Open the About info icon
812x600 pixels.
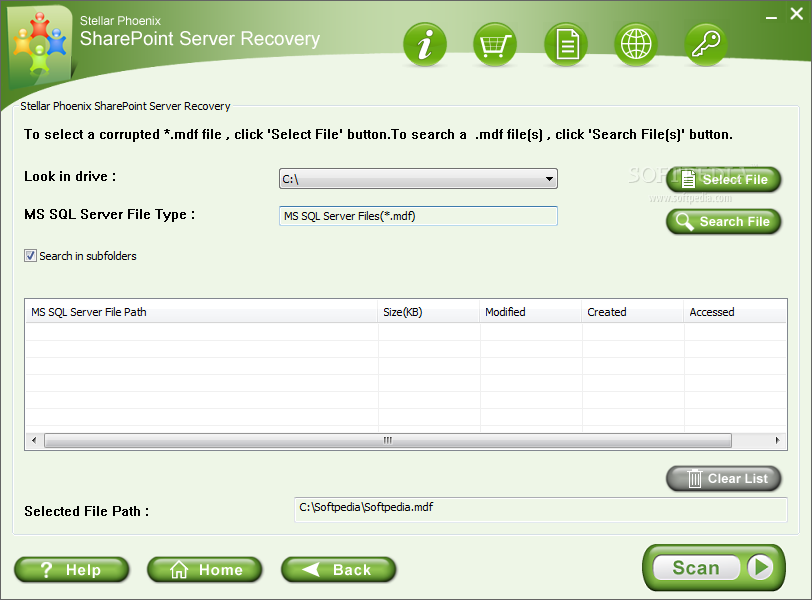pyautogui.click(x=425, y=45)
